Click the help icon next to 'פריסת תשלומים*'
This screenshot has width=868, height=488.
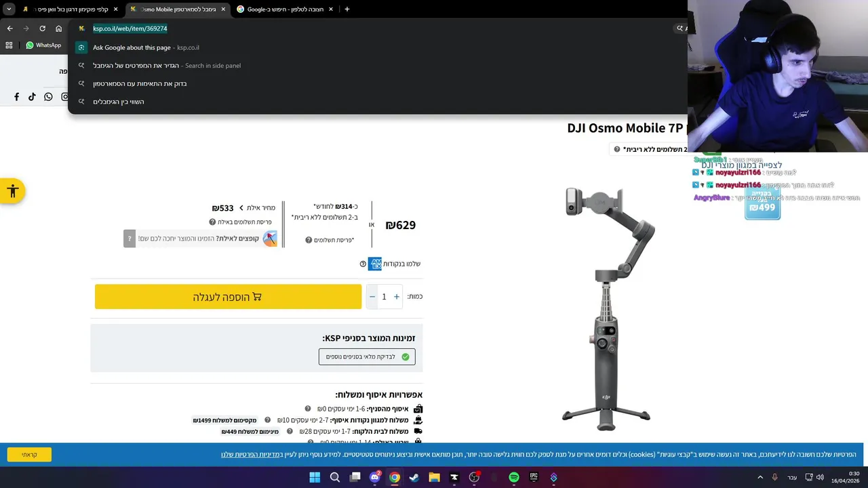(309, 240)
